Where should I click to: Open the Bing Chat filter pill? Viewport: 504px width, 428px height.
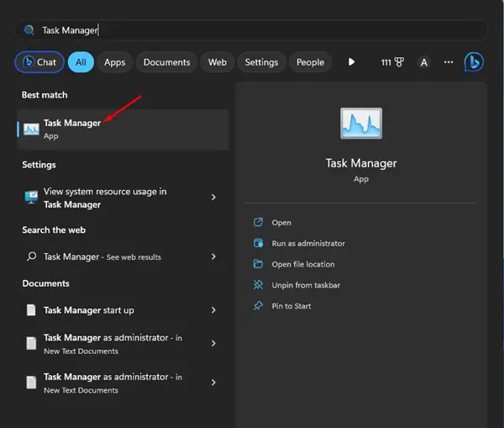point(39,62)
